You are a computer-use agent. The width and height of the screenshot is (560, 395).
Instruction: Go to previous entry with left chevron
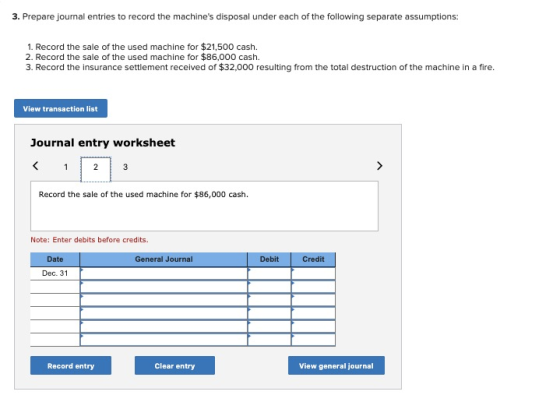[x=35, y=166]
